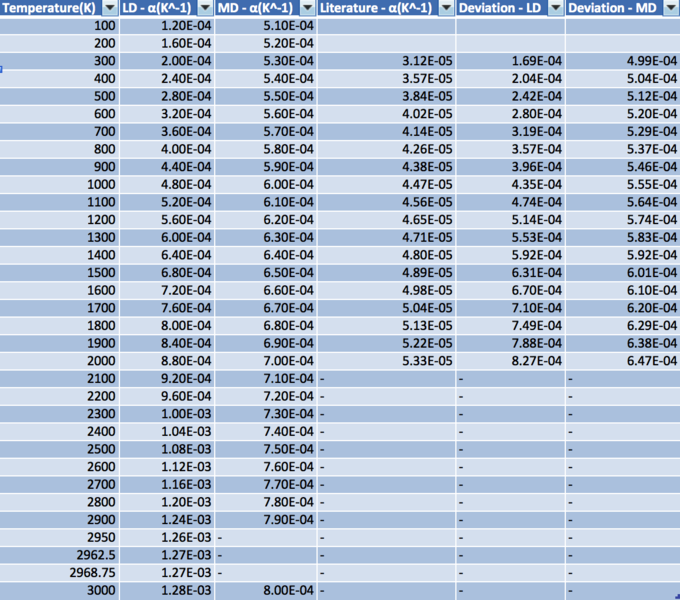Screen dimensions: 680x600
Task: Select temperature cell 3000
Action: pos(59,590)
